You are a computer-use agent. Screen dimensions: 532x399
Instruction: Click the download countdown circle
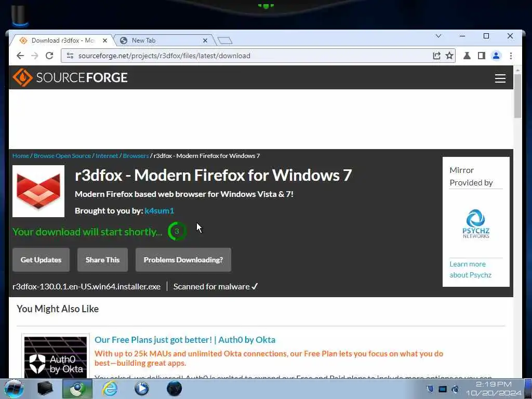pyautogui.click(x=177, y=231)
